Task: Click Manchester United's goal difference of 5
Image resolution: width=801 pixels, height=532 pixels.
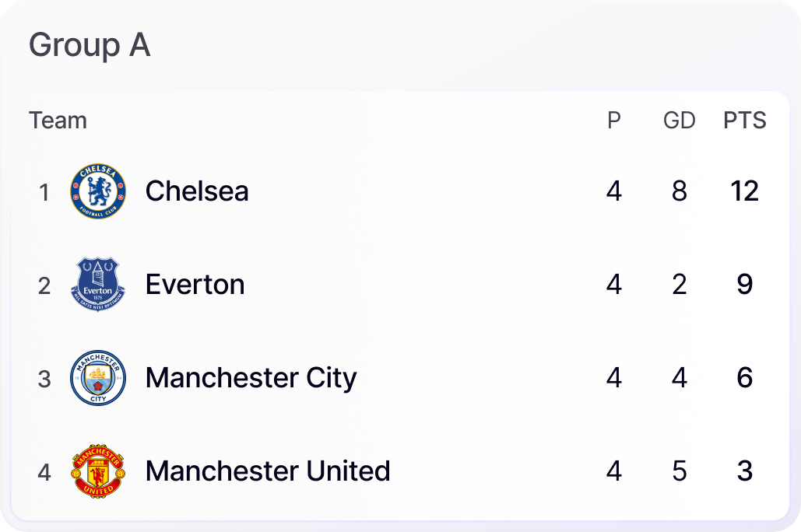Action: pyautogui.click(x=680, y=471)
